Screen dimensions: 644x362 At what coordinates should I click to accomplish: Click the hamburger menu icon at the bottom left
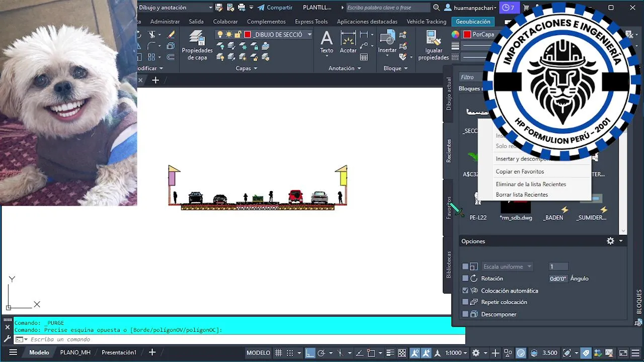tap(14, 352)
